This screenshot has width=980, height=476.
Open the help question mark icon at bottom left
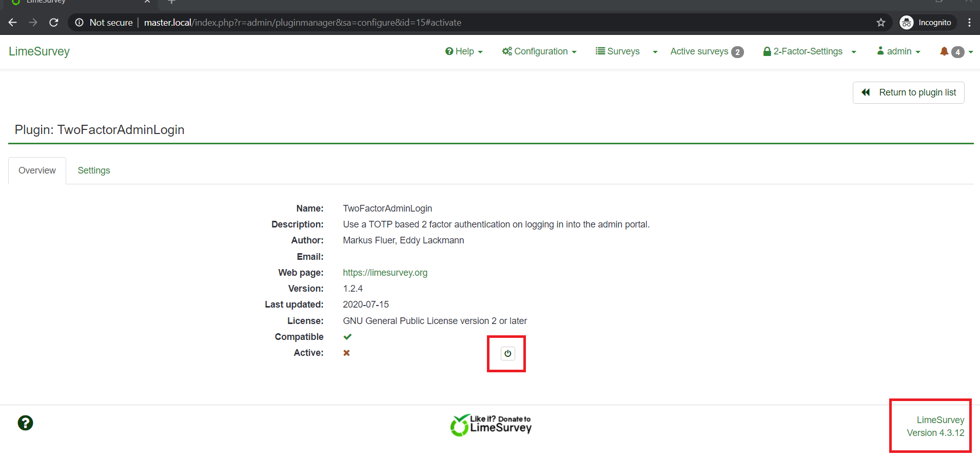coord(25,423)
